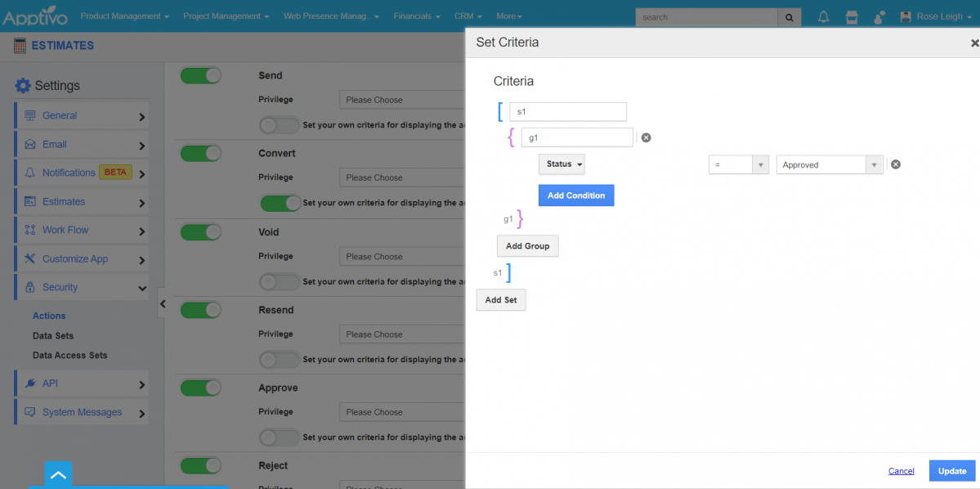
Task: Disable custom criteria toggle under Convert
Action: point(280,203)
